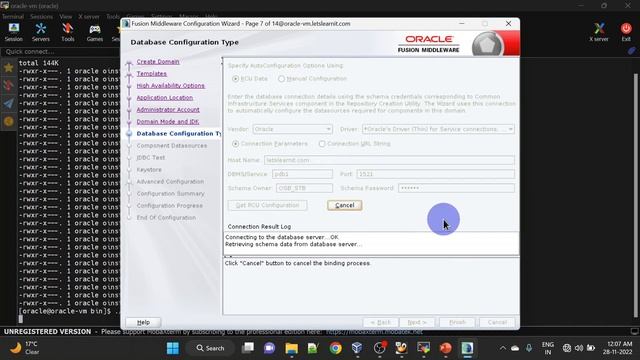Screen dimensions: 640x360
Task: Click the Schema Owner input field
Action: coord(304,188)
